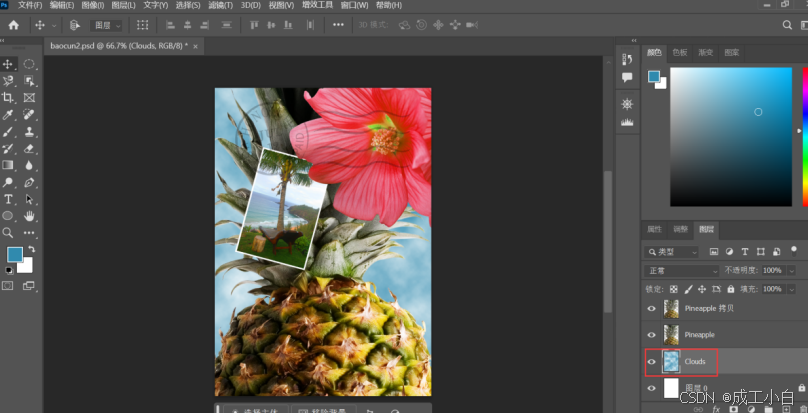Expand the toolbox with top-left chevrons
808x414 pixels.
(x=3, y=40)
